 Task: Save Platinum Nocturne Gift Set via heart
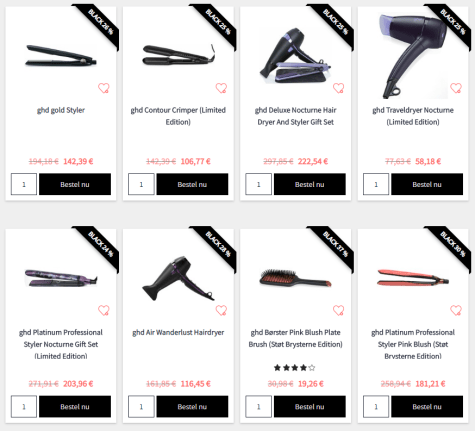104,310
